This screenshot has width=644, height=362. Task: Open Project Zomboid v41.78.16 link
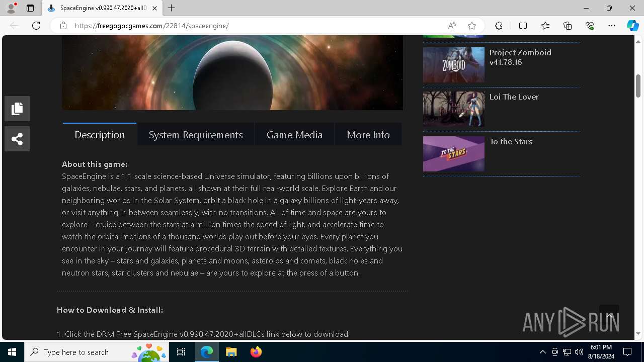coord(520,57)
